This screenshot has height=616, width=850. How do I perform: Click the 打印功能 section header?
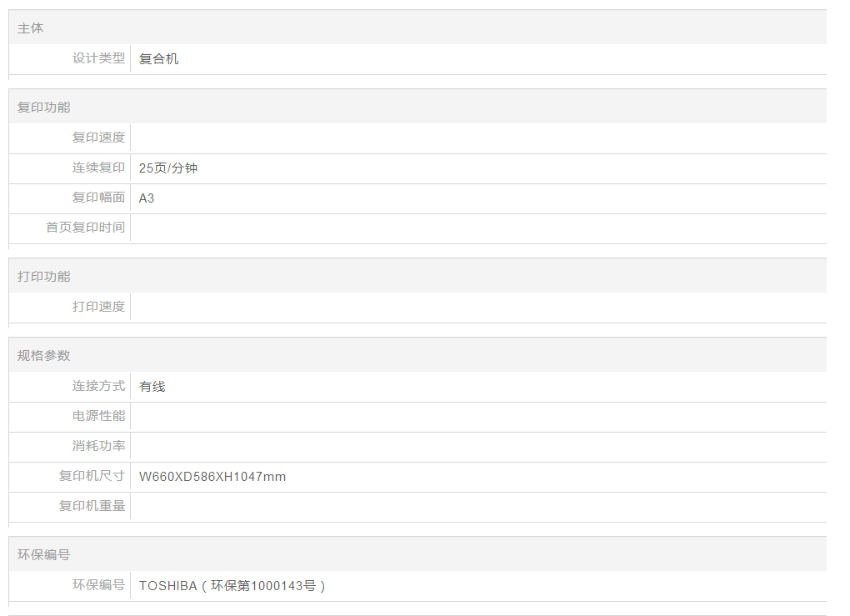[44, 277]
